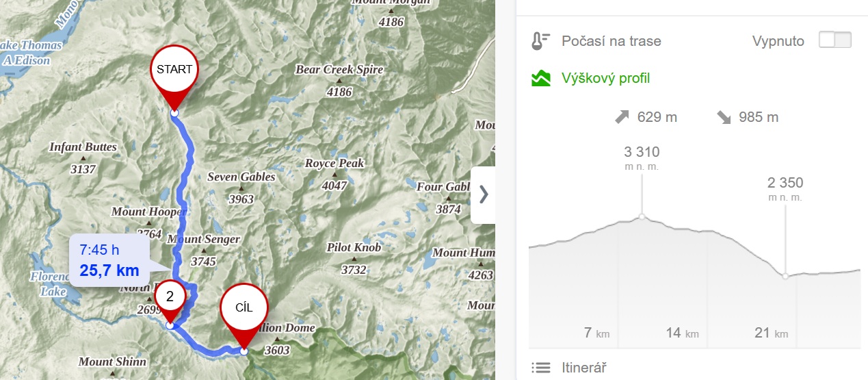Click the 2 350 m low point on profile
This screenshot has width=868, height=380.
[785, 276]
